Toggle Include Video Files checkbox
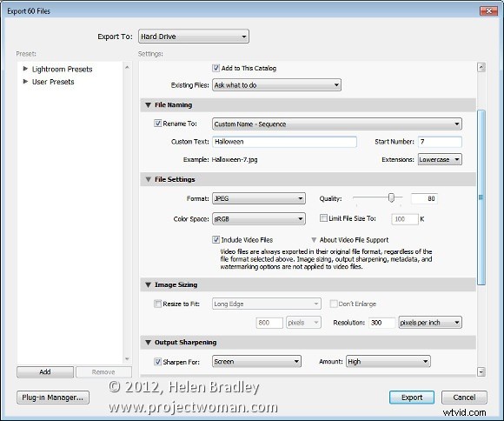The height and width of the screenshot is (421, 504). tap(216, 239)
